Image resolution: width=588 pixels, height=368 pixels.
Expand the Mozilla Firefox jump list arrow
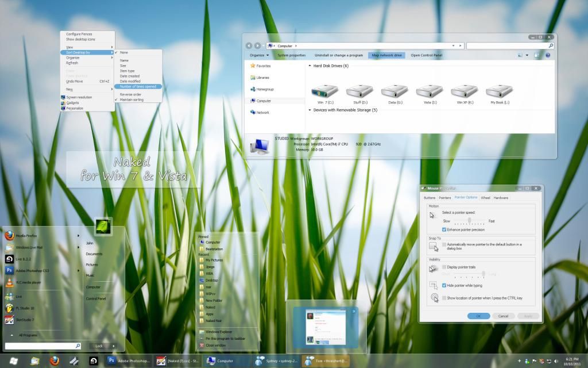[x=78, y=236]
